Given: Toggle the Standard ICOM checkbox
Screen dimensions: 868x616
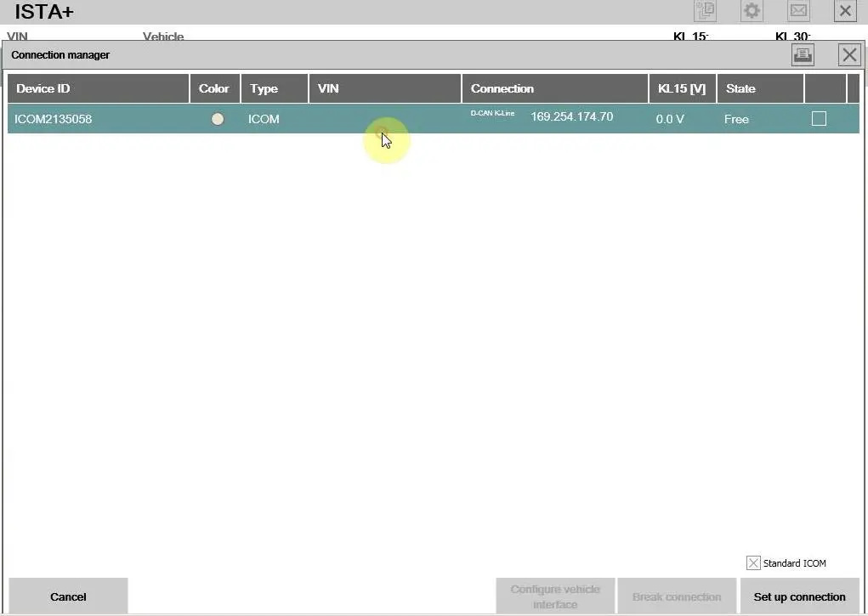Looking at the screenshot, I should point(753,562).
